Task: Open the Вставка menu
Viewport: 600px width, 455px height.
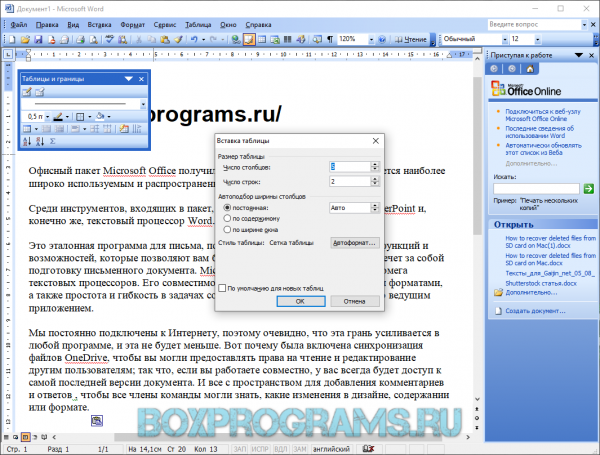Action: (99, 25)
